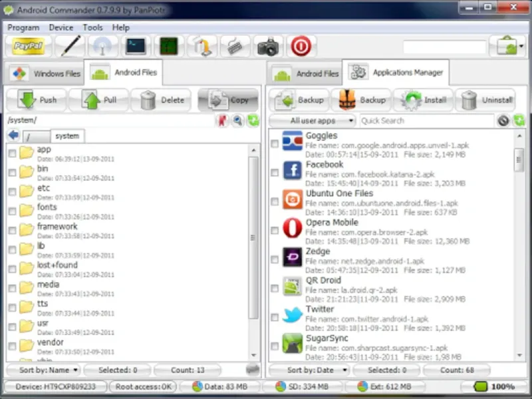Click the Facebook app icon
532x399 pixels.
[x=292, y=170]
